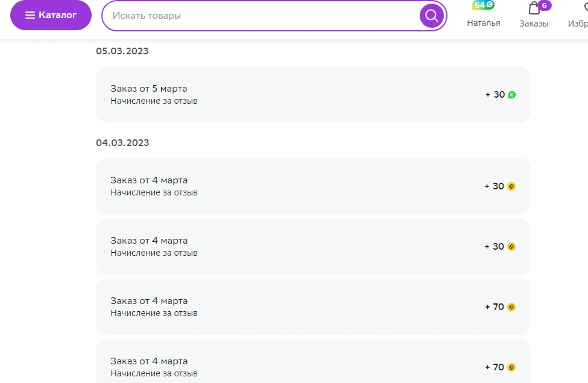Click the 6 orders count badge

pos(545,5)
